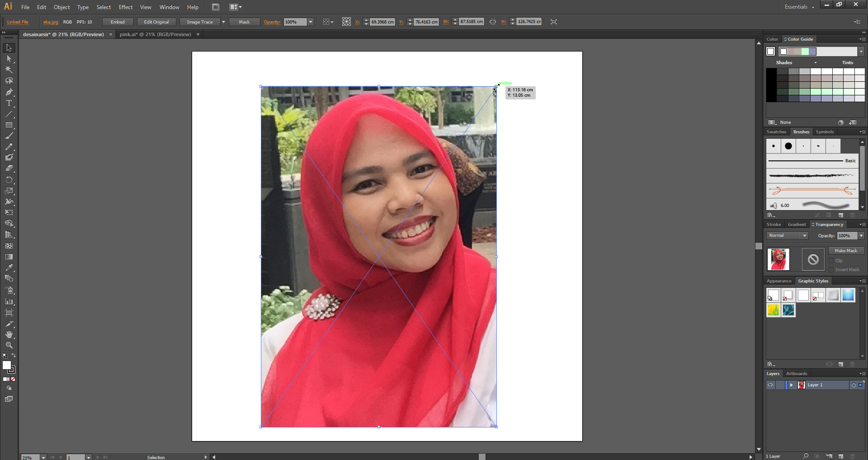Click the image thumbnail in Transparency panel
This screenshot has height=460, width=868.
point(778,259)
